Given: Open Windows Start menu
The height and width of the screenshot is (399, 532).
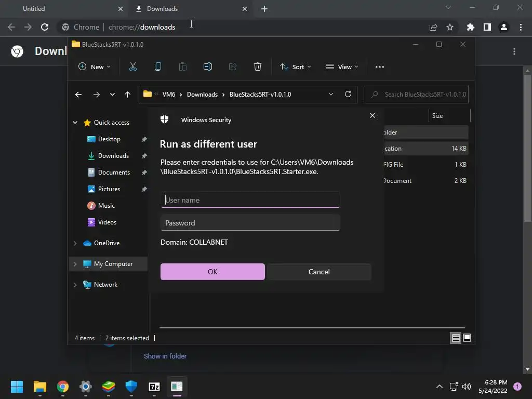Looking at the screenshot, I should pyautogui.click(x=17, y=387).
